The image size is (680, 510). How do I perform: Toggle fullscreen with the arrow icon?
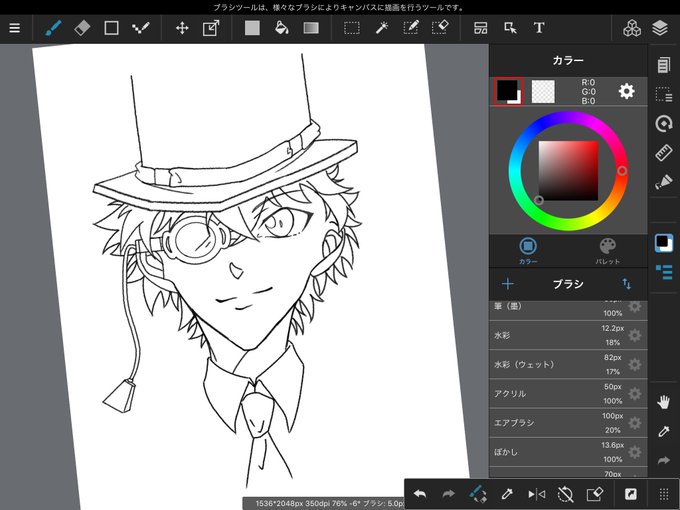631,494
